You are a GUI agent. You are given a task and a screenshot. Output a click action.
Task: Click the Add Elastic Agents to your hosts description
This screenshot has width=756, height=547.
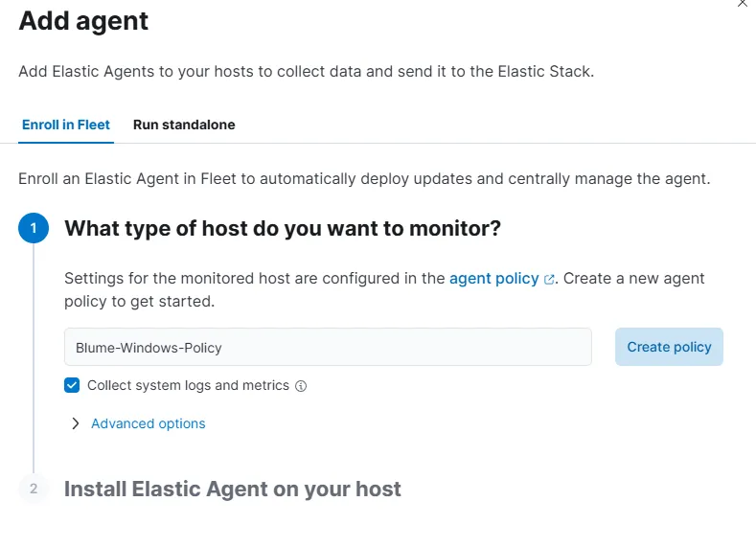click(307, 72)
